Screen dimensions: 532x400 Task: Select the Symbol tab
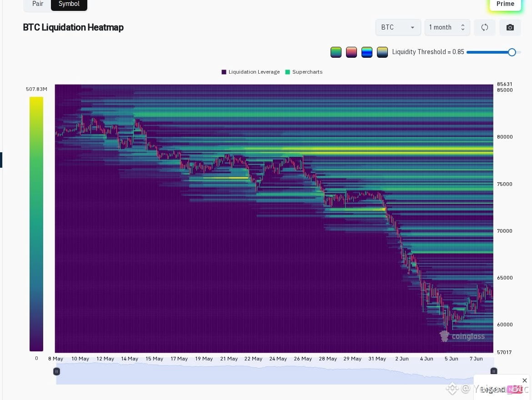69,4
